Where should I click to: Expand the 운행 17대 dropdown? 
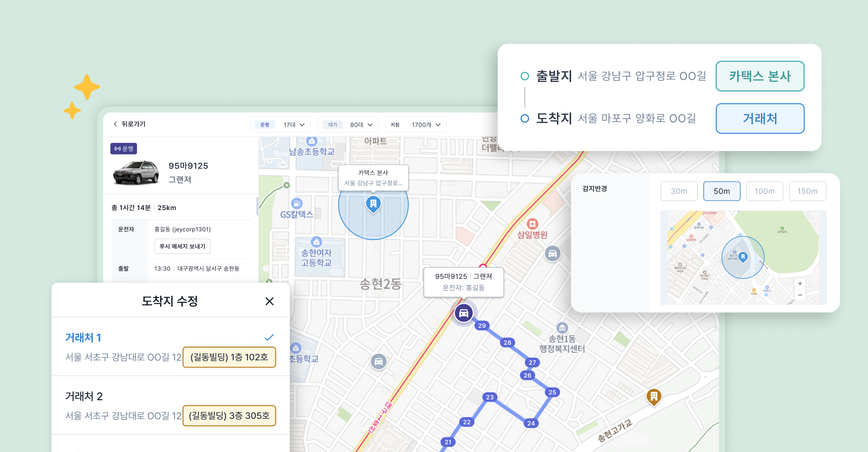pos(280,124)
